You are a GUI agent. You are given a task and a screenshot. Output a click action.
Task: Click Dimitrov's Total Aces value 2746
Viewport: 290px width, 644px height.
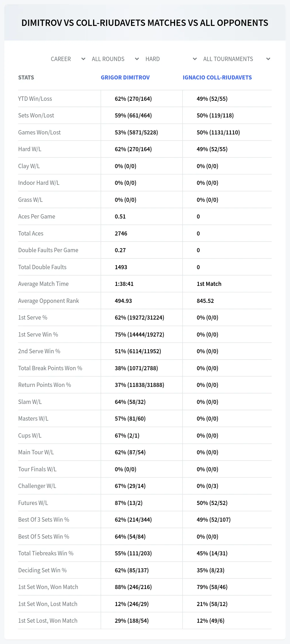121,233
